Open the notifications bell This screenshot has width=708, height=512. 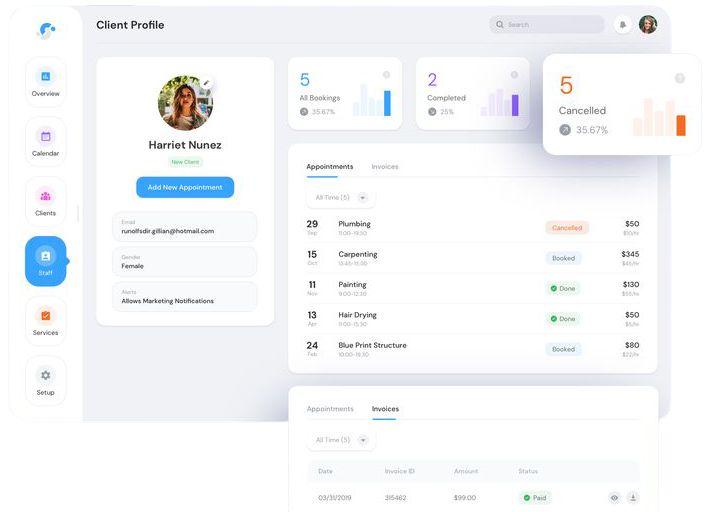tap(623, 24)
